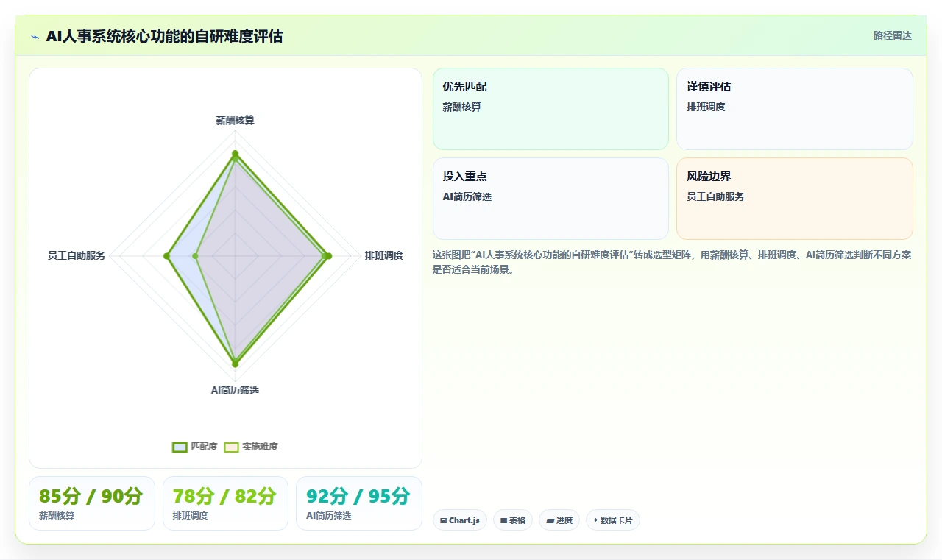Click the 员工自助服务 axis label on radar
The image size is (942, 560).
coord(77,255)
